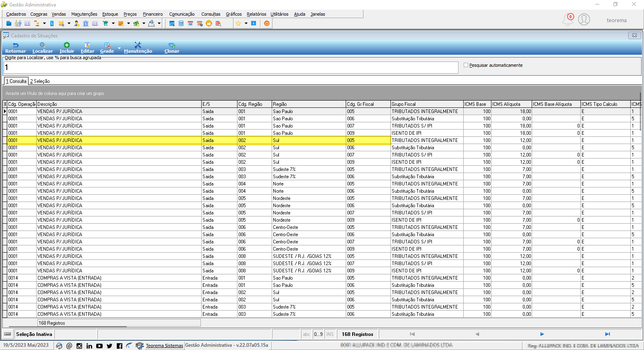Click the orange power button icon
The height and width of the screenshot is (350, 644).
pos(266,23)
